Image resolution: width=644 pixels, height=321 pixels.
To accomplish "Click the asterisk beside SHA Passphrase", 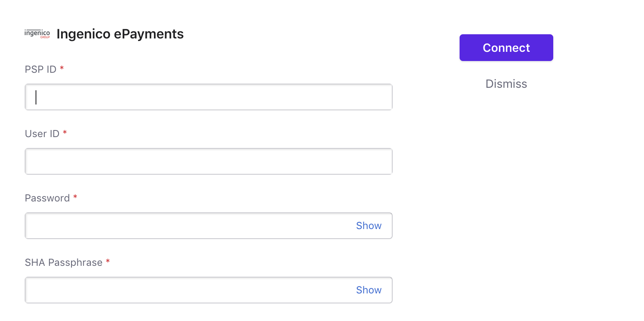I will (108, 261).
